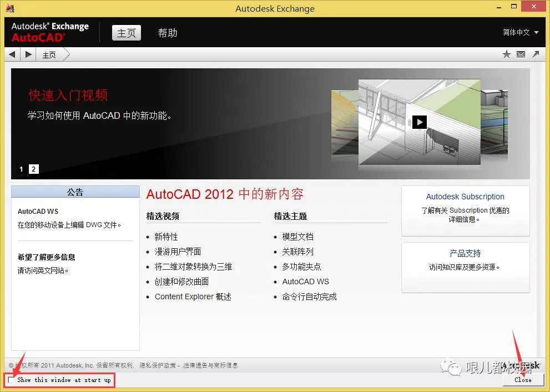Click the AutoCAD 2012 中的新内容 heading

coord(225,194)
